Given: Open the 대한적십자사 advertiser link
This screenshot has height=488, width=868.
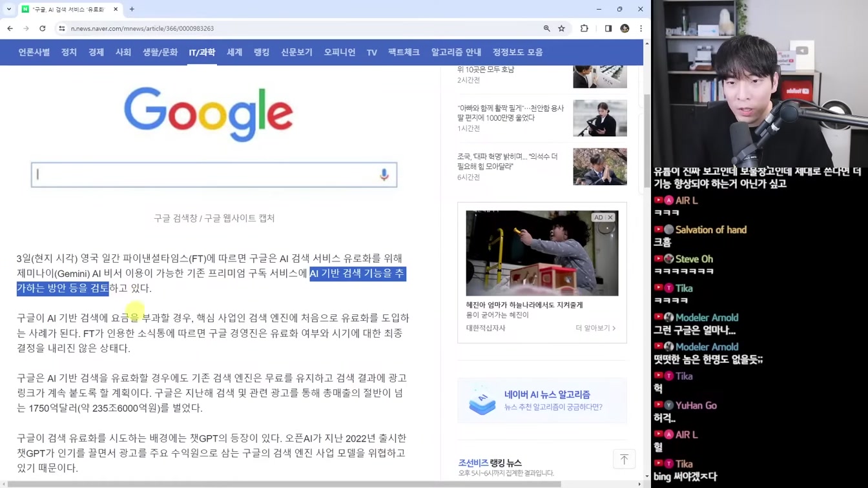Looking at the screenshot, I should pyautogui.click(x=486, y=328).
